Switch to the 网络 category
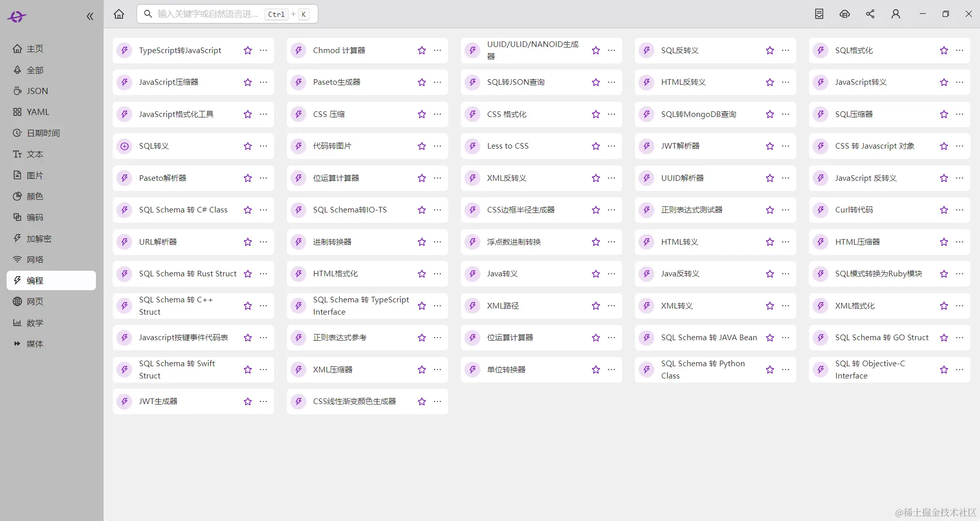This screenshot has height=521, width=980. tap(35, 259)
